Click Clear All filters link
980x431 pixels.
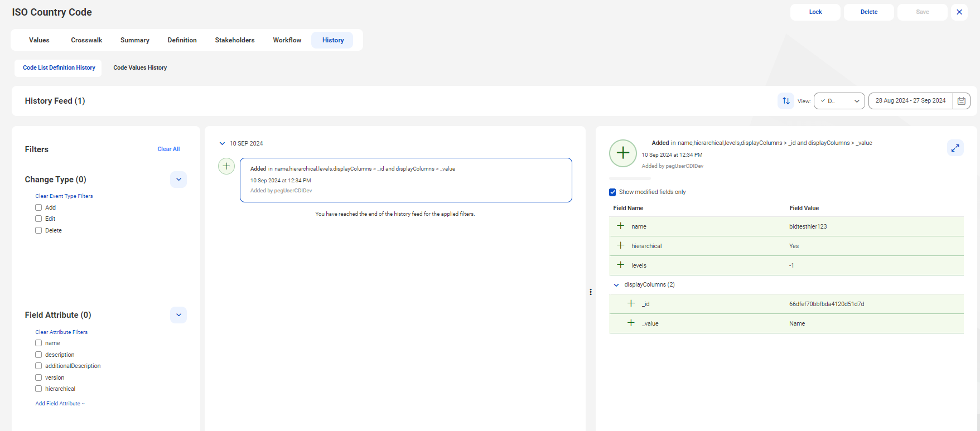168,149
